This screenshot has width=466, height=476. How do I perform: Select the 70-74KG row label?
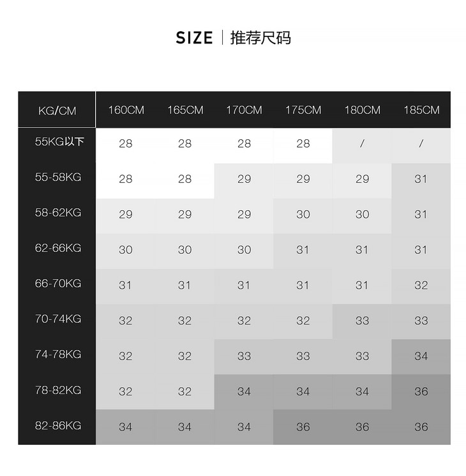(x=58, y=319)
